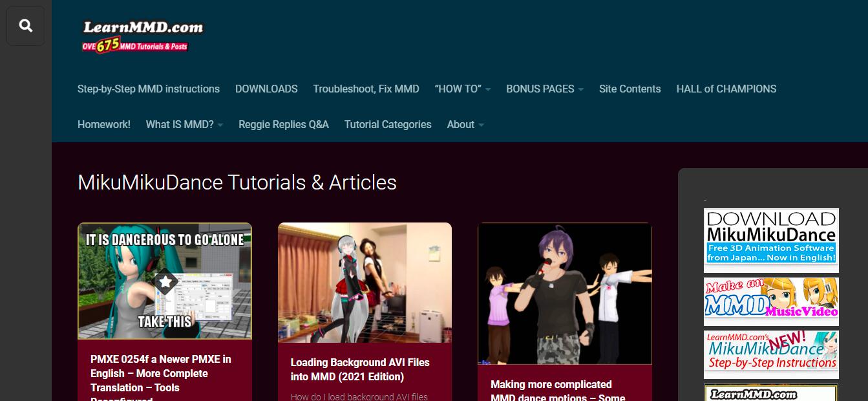Open Step-by-Step MMD instructions menu item
868x401 pixels.
(x=149, y=89)
